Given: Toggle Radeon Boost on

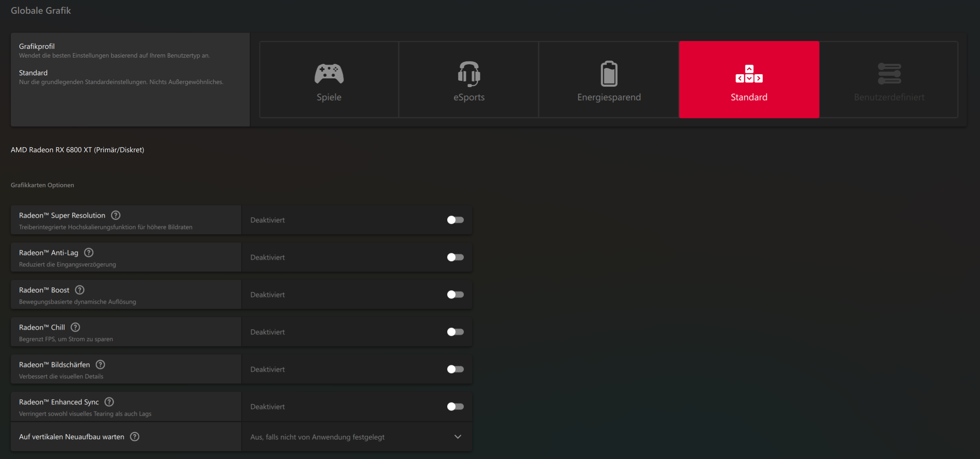Looking at the screenshot, I should [x=455, y=294].
